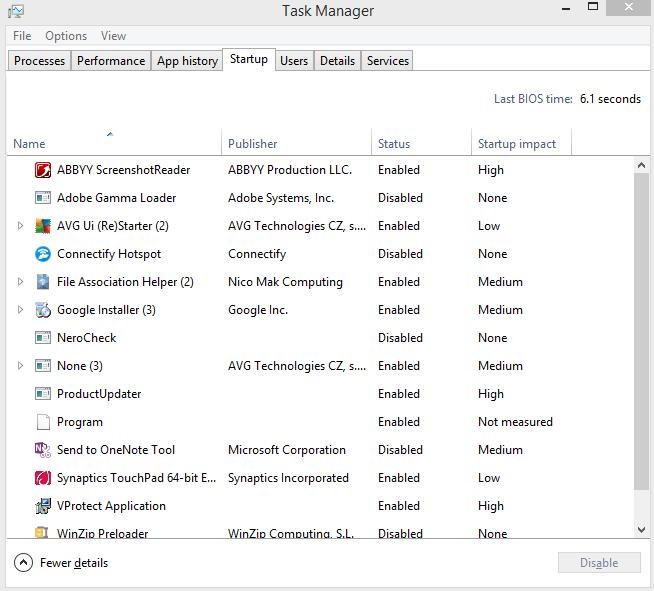Click the Adobe Gamma Loader icon
The height and width of the screenshot is (591, 654).
[43, 198]
